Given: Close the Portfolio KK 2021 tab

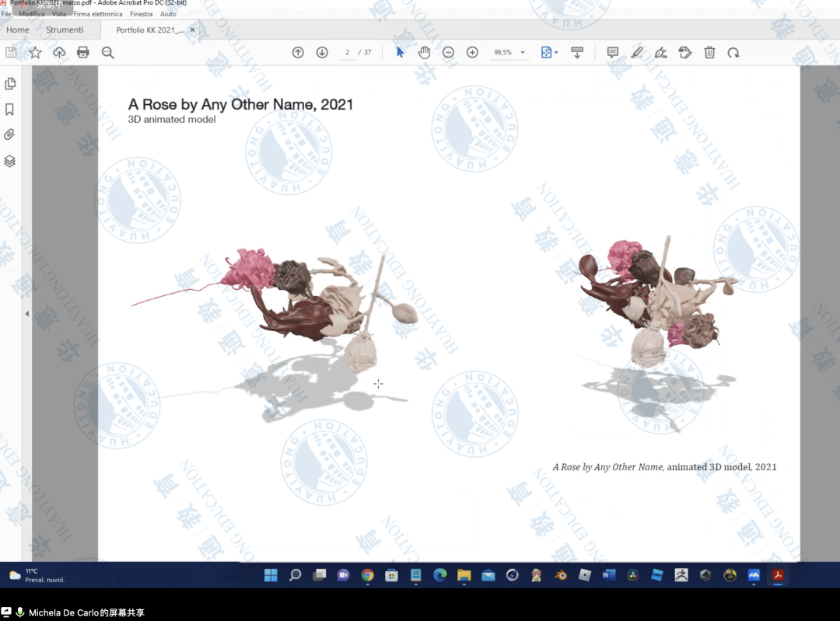Looking at the screenshot, I should point(192,30).
